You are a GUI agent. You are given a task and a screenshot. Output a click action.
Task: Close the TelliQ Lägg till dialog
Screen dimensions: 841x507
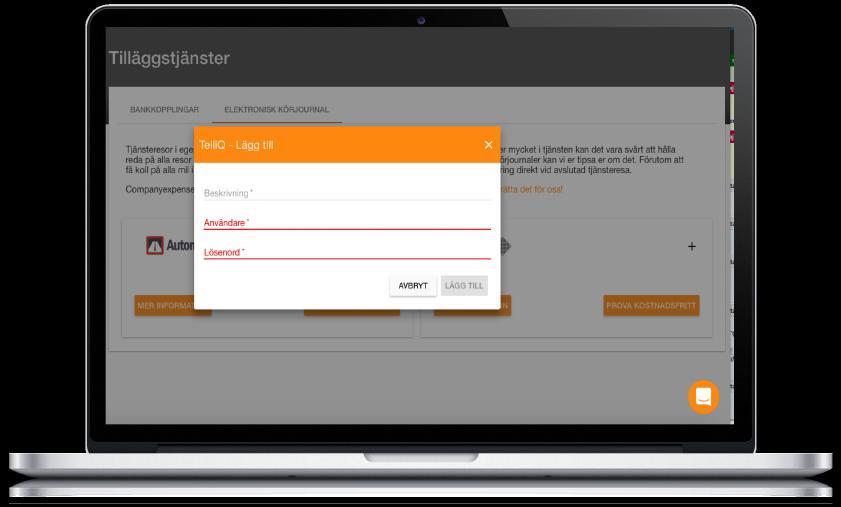[x=488, y=145]
